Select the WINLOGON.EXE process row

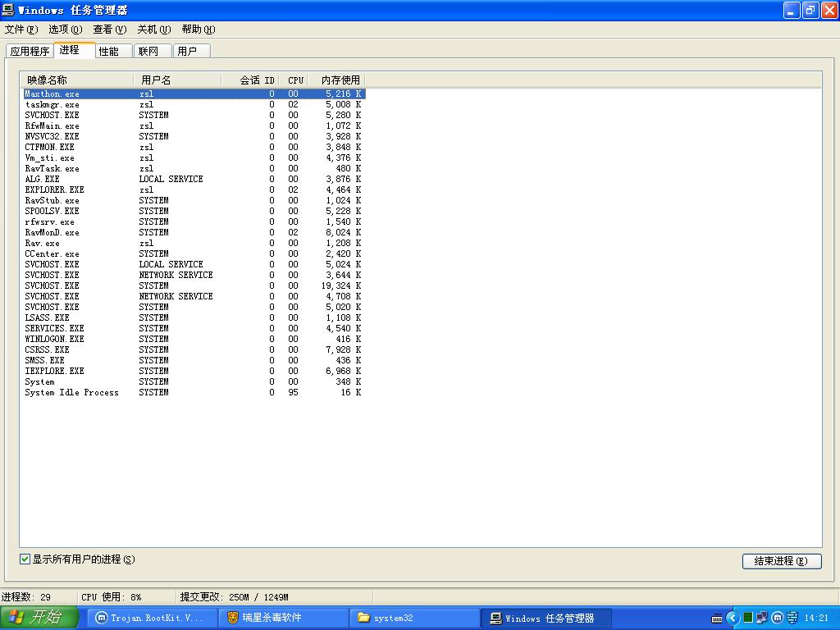(194, 339)
